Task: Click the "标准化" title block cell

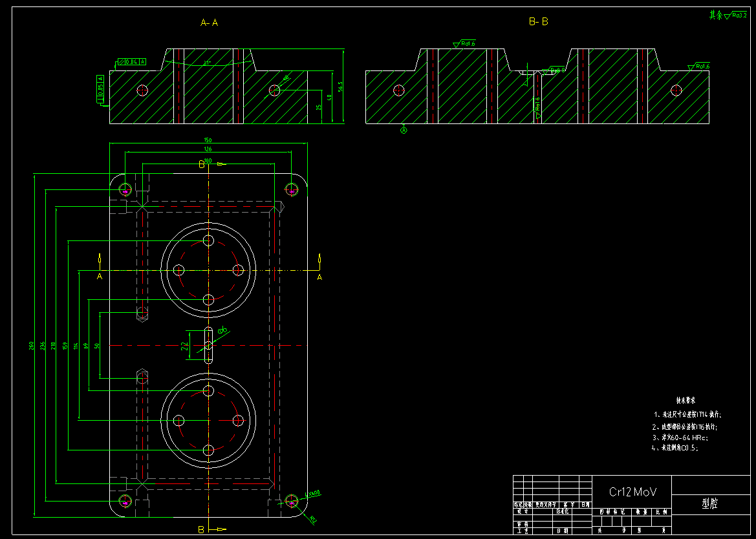Action: pyautogui.click(x=562, y=512)
